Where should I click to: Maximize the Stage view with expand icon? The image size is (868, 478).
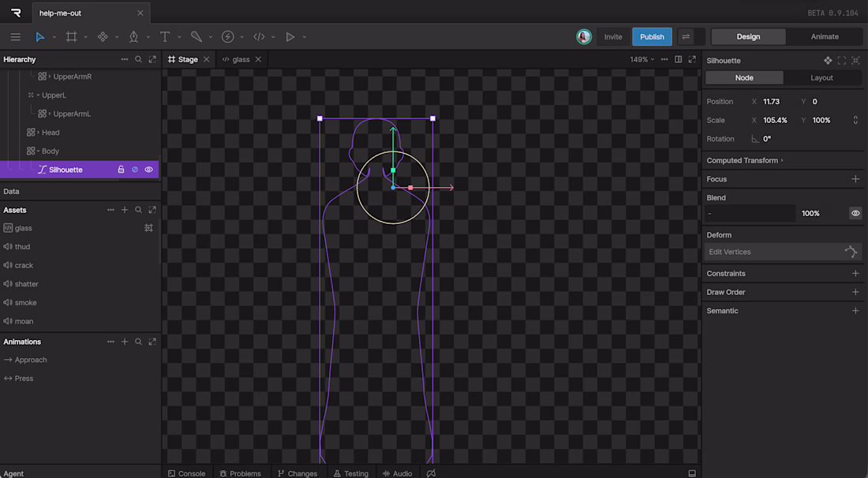(692, 59)
